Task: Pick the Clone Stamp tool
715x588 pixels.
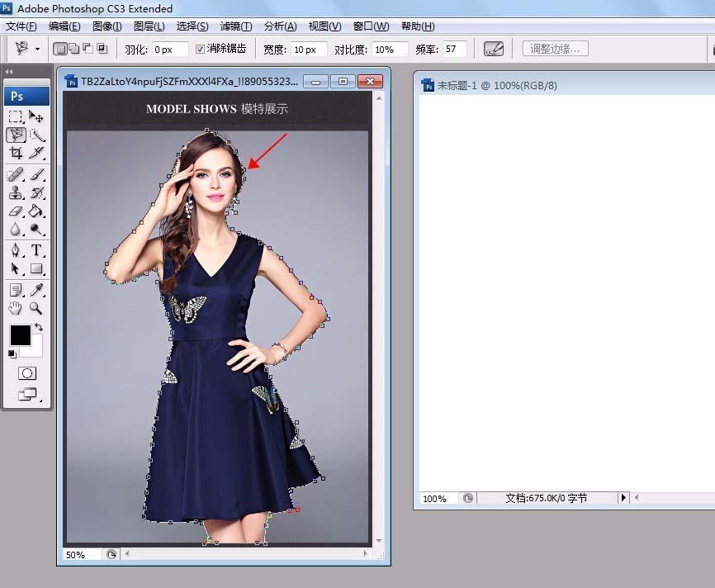Action: [16, 192]
